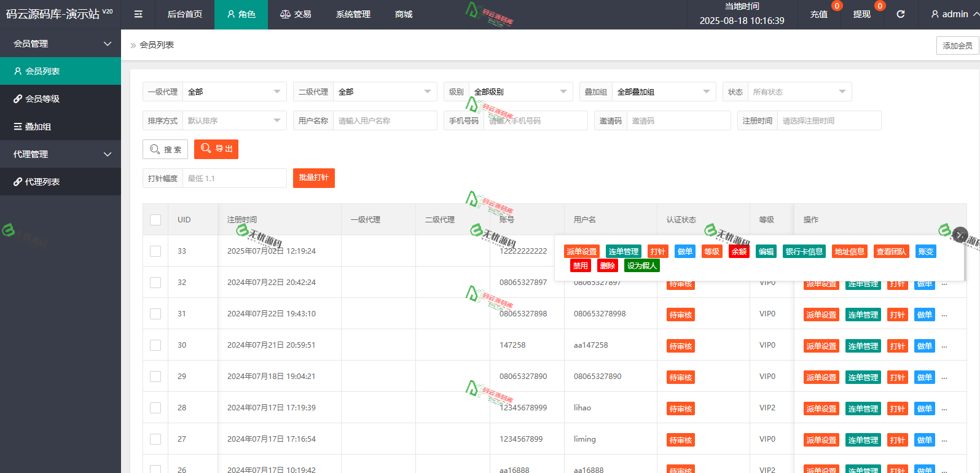The image size is (980, 473).
Task: Open the 状态 status dropdown
Action: [x=799, y=92]
